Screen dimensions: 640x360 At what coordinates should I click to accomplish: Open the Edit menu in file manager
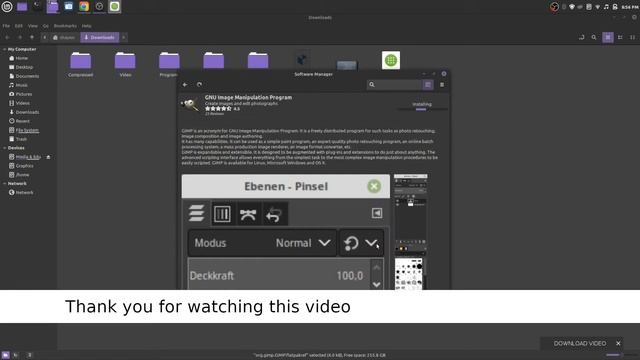[19, 26]
